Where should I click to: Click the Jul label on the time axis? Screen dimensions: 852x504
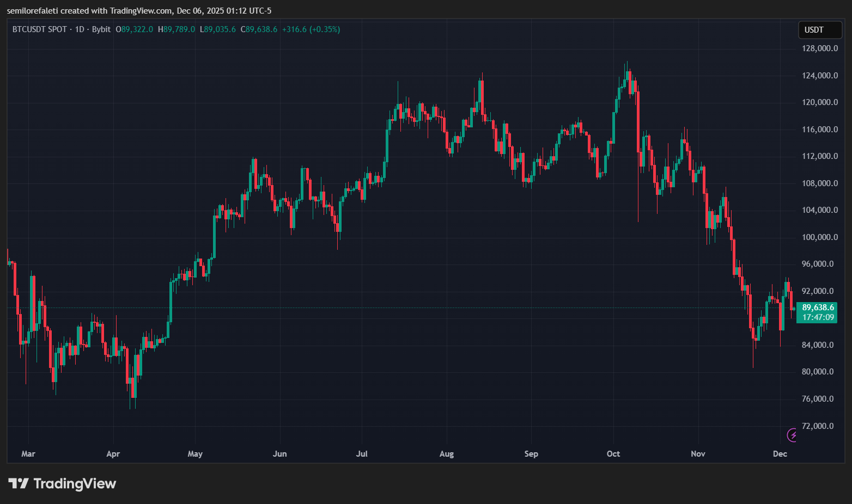362,453
